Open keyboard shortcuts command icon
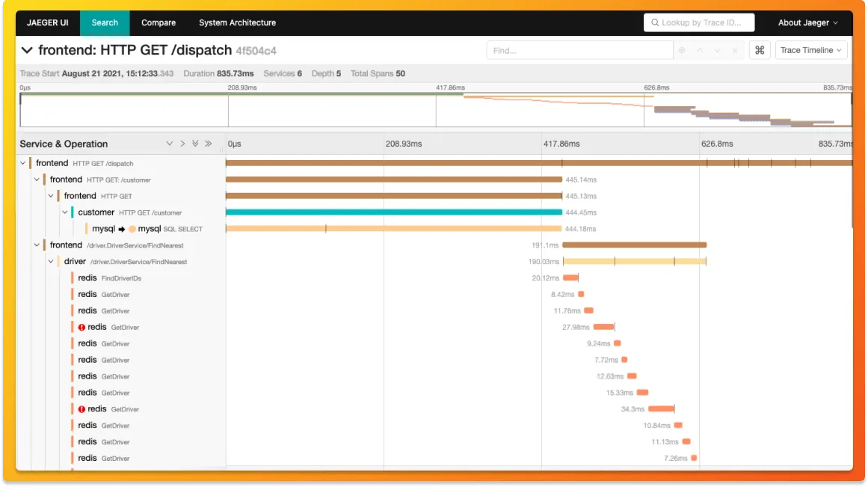Viewport: 868px width, 487px height. tap(760, 50)
